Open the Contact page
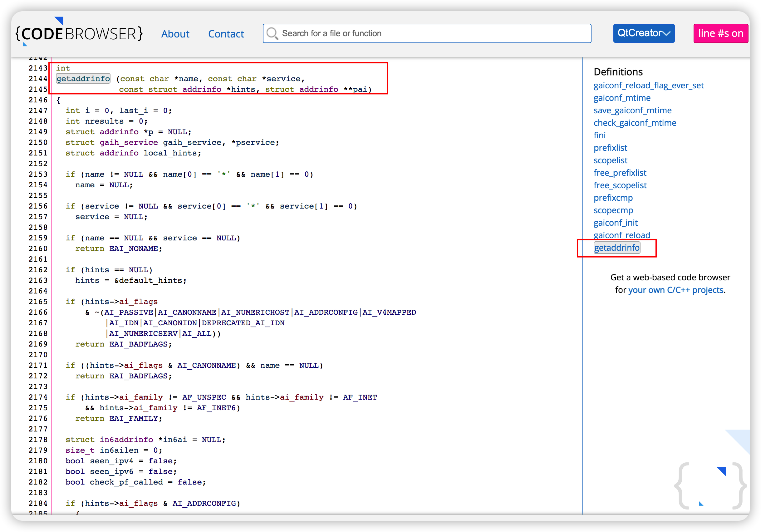 [226, 34]
